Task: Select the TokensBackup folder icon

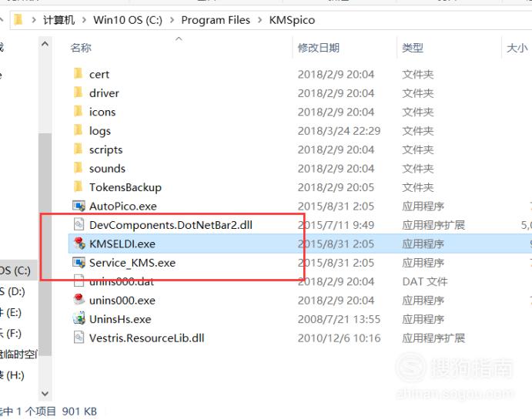Action: tap(78, 186)
